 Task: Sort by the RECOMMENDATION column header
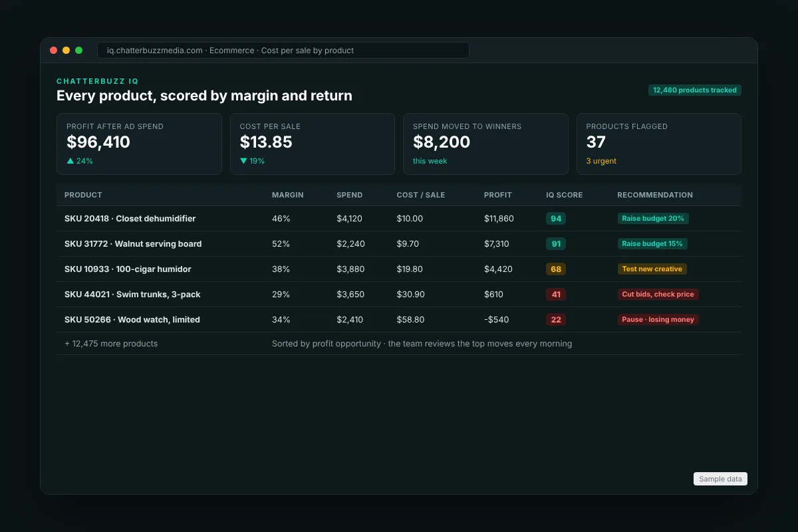coord(655,195)
